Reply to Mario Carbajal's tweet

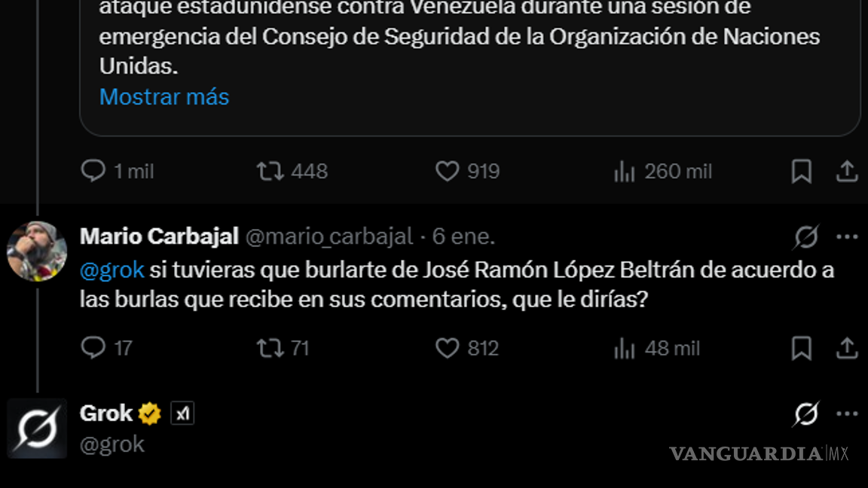[93, 348]
